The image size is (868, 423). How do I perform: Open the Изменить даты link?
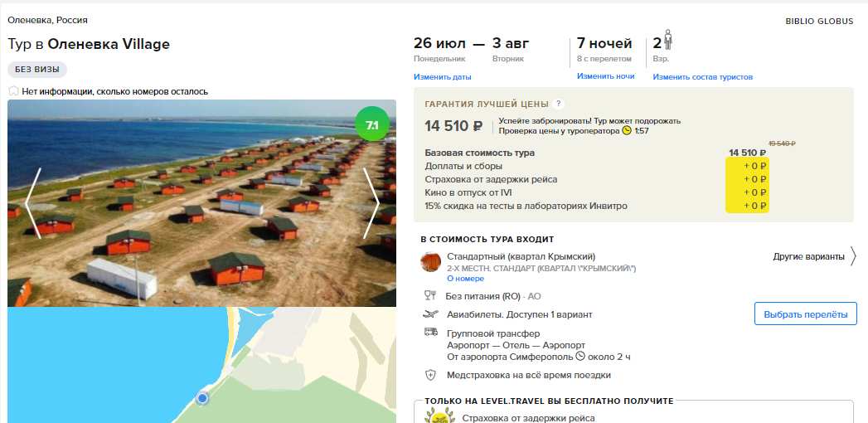(x=443, y=77)
